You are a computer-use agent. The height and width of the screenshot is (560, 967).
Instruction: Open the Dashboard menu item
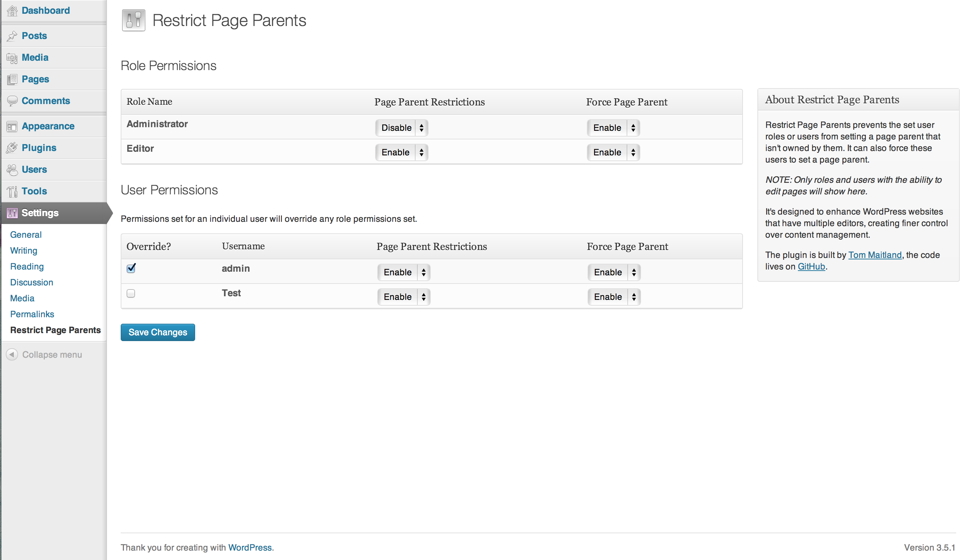click(x=46, y=11)
